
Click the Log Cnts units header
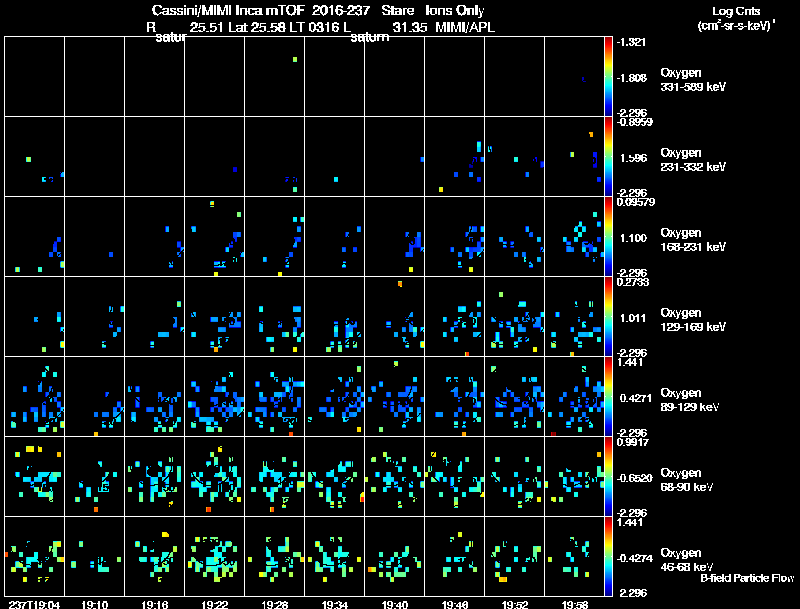tap(736, 18)
